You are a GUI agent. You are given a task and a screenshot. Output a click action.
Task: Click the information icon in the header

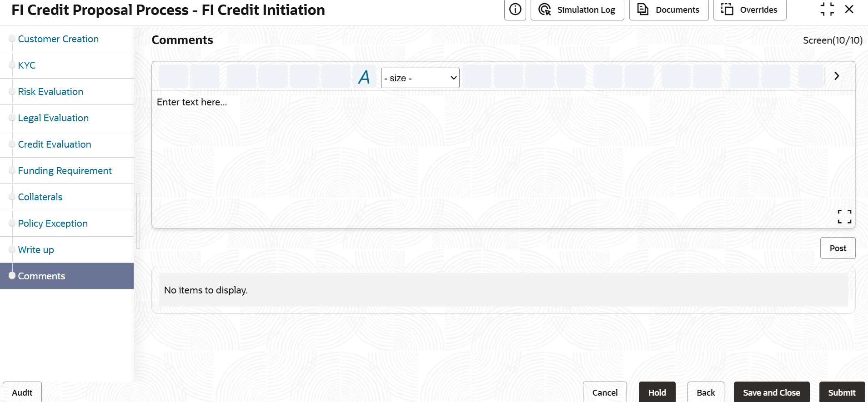515,10
